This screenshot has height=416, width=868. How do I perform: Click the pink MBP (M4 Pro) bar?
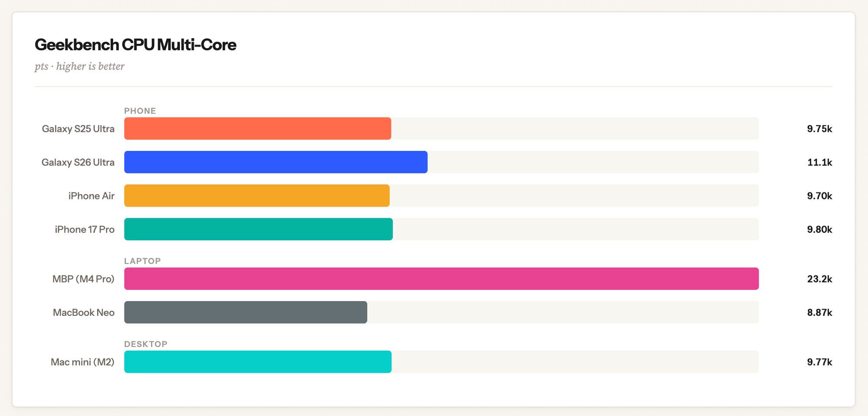click(x=441, y=279)
